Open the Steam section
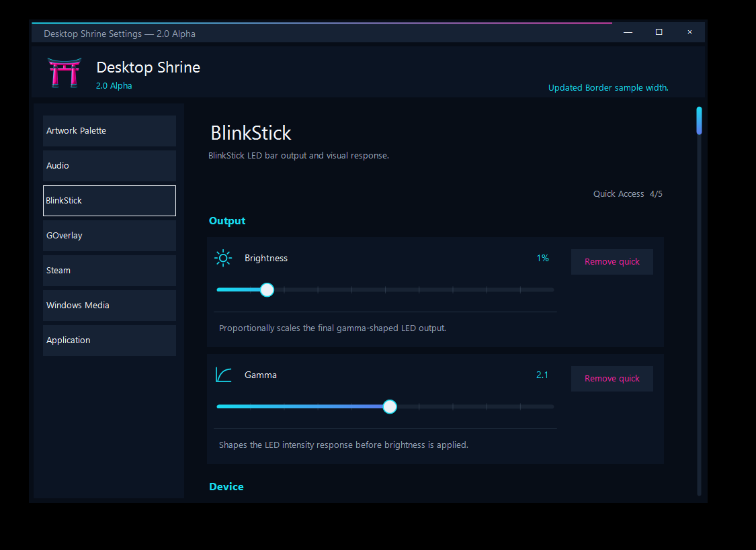756x550 pixels. click(110, 270)
